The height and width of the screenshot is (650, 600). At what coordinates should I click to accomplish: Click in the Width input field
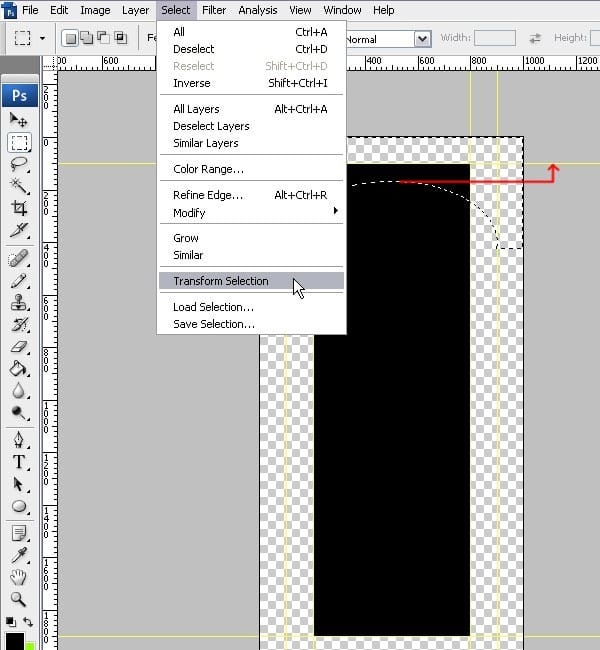tap(495, 38)
